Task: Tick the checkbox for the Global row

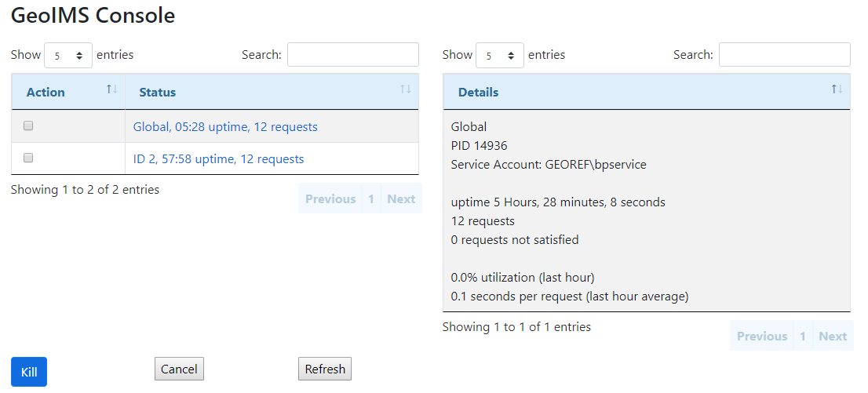Action: point(29,126)
